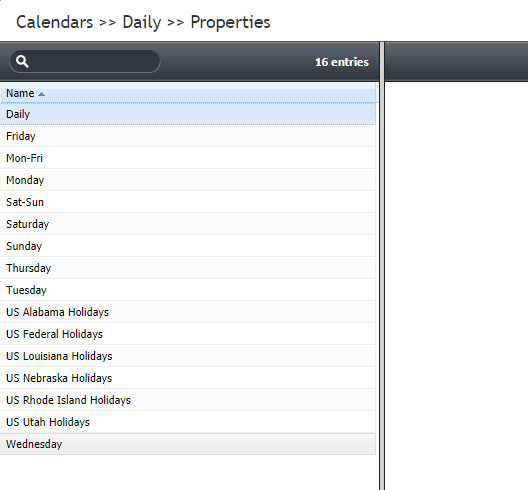The height and width of the screenshot is (490, 528).
Task: Open US Rhode Island Holidays calendar
Action: tap(188, 400)
